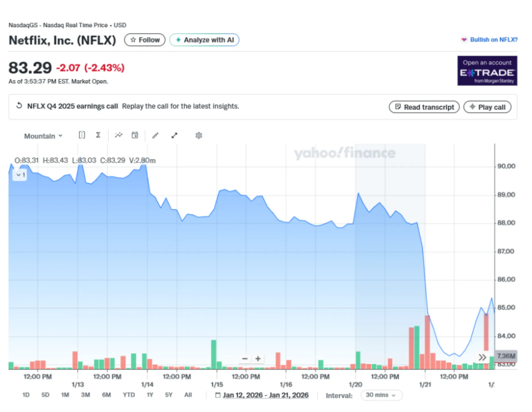The image size is (532, 412).
Task: Click Analyze with AI button
Action: 204,40
